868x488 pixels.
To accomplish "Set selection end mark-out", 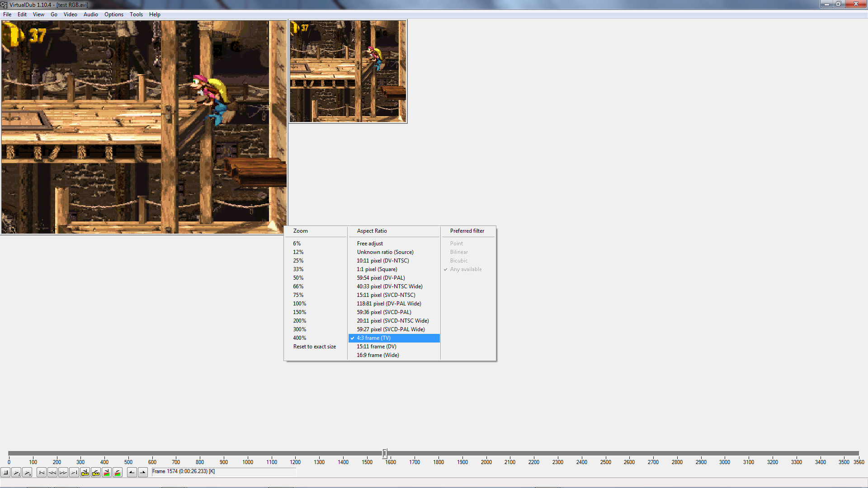I will point(143,472).
